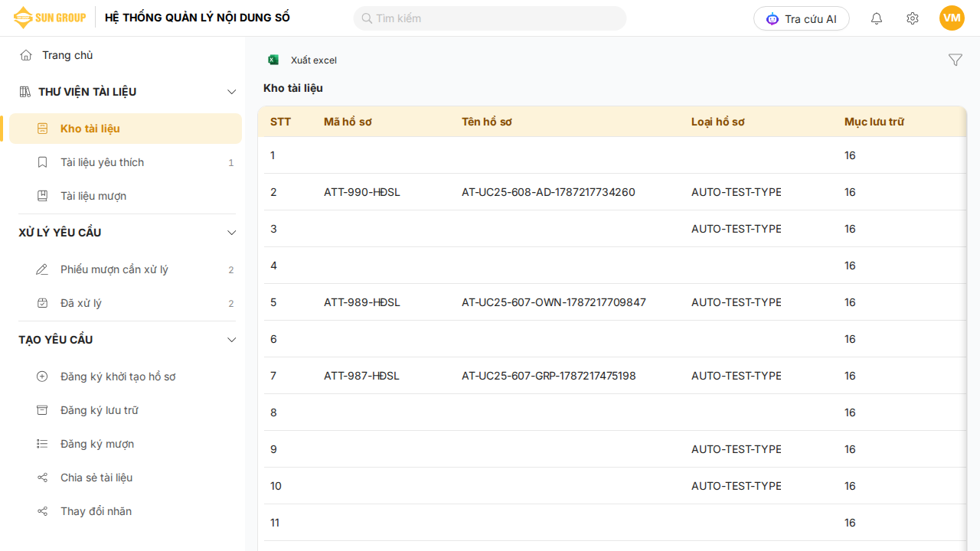The height and width of the screenshot is (551, 980).
Task: Open Tài liệu yêu thích
Action: (x=126, y=162)
